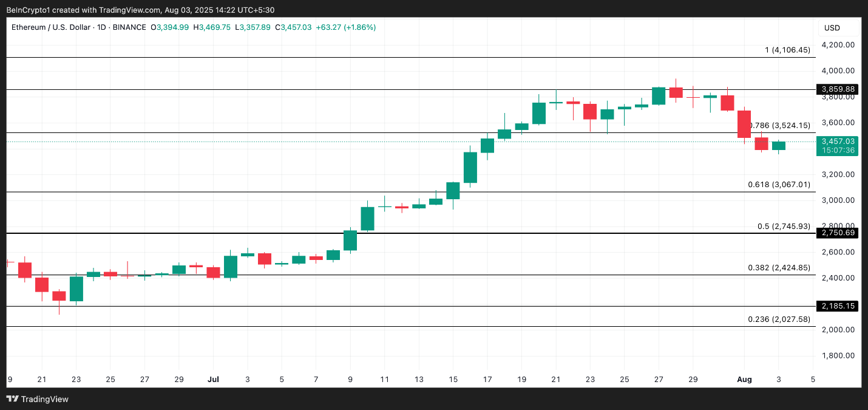Image resolution: width=868 pixels, height=410 pixels.
Task: Click the Jul label on the time axis
Action: point(213,380)
